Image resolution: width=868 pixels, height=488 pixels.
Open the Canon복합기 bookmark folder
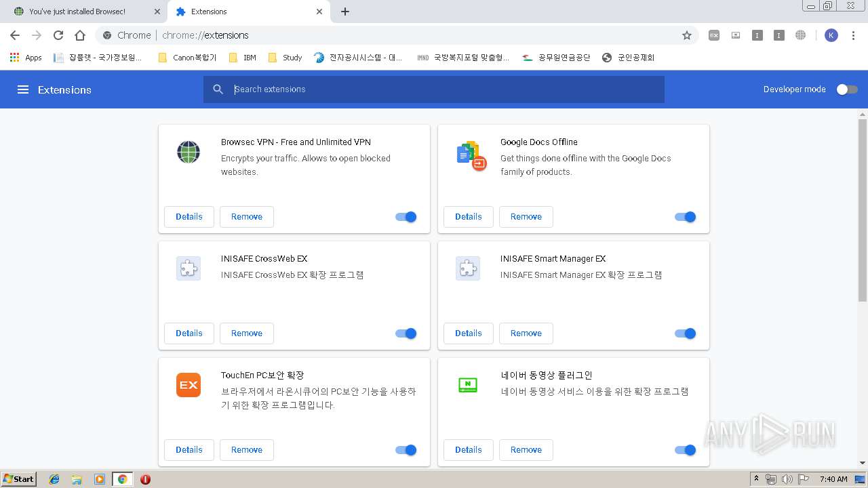[x=187, y=58]
